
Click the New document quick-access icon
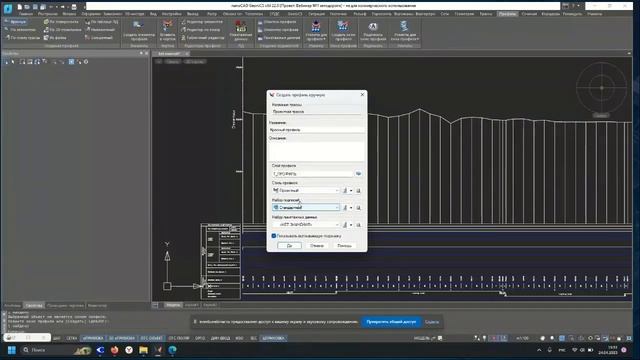click(x=19, y=7)
